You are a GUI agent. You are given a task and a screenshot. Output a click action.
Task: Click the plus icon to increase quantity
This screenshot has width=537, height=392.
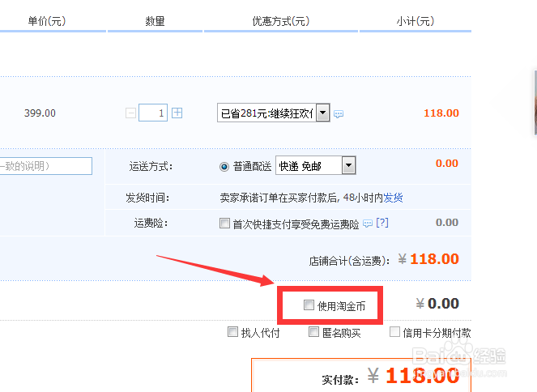(178, 113)
